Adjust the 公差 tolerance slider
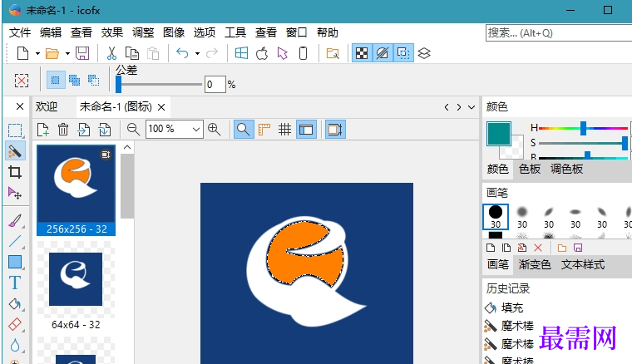Viewport: 632px width, 364px height. tap(159, 84)
